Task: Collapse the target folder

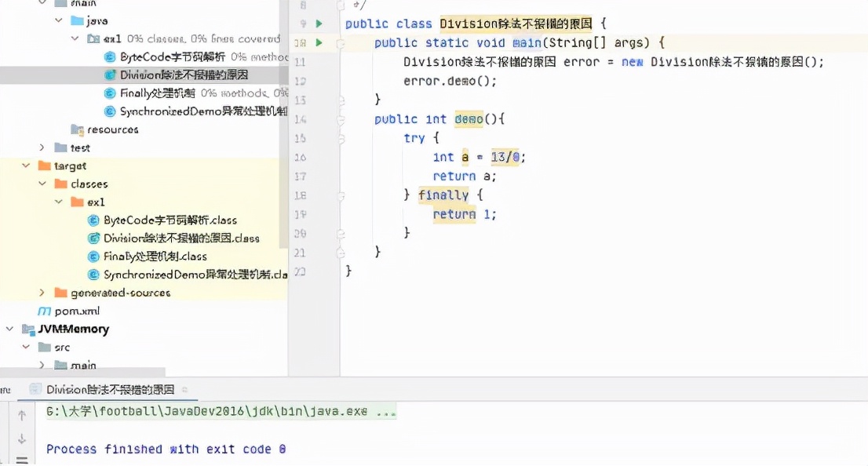Action: (x=26, y=166)
